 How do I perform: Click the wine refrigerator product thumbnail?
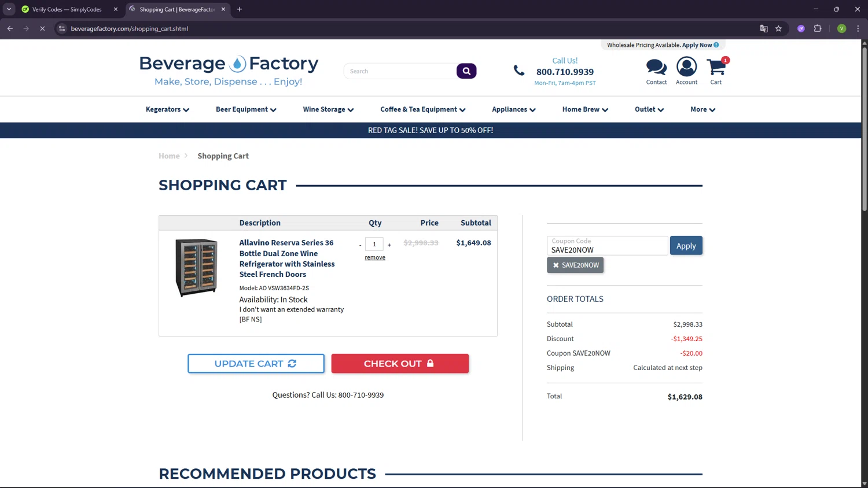pyautogui.click(x=197, y=267)
